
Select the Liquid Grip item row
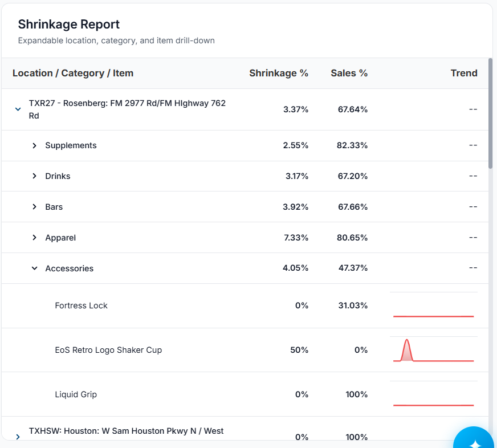point(245,394)
